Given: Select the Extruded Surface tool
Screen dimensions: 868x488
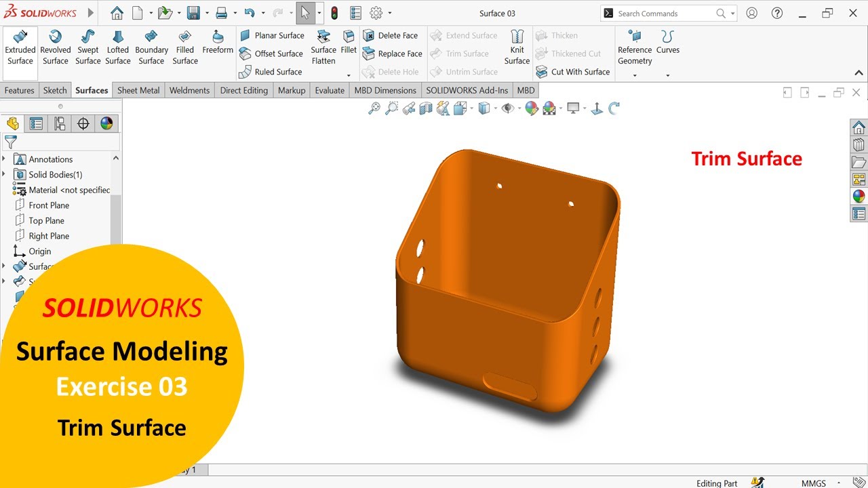Looking at the screenshot, I should pos(20,47).
